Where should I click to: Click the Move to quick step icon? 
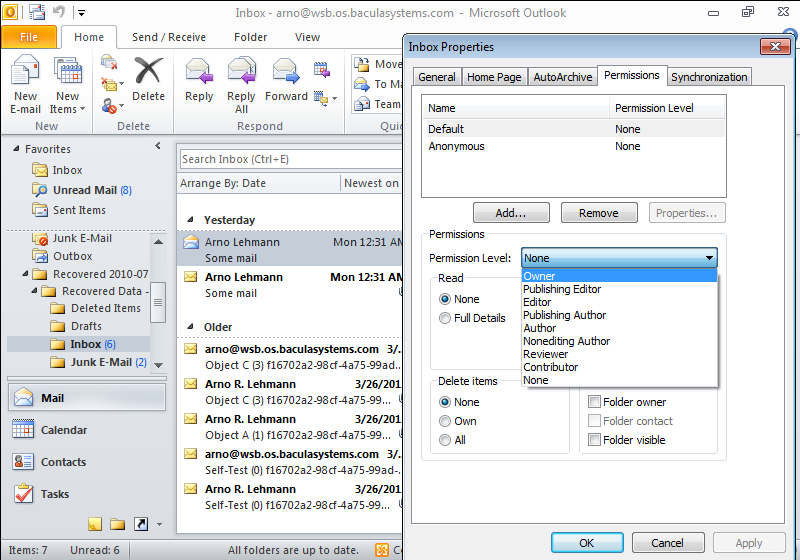point(362,64)
